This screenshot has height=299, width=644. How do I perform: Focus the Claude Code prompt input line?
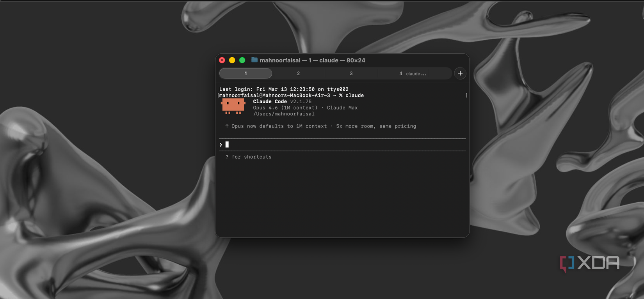click(342, 145)
